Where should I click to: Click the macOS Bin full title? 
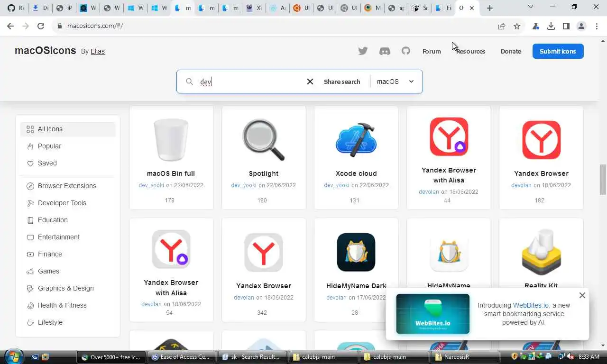click(171, 173)
